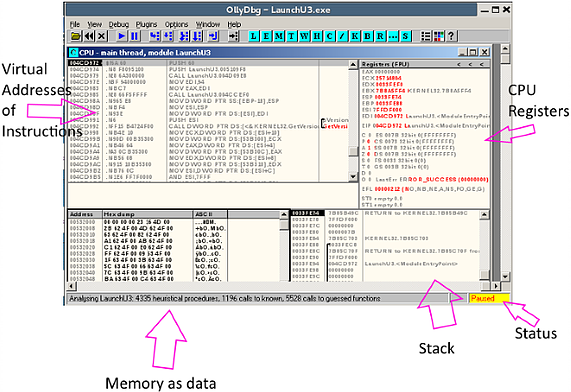Viewport: 571px width, 392px height.
Task: Click the ASCII column header in dump
Action: pos(210,214)
